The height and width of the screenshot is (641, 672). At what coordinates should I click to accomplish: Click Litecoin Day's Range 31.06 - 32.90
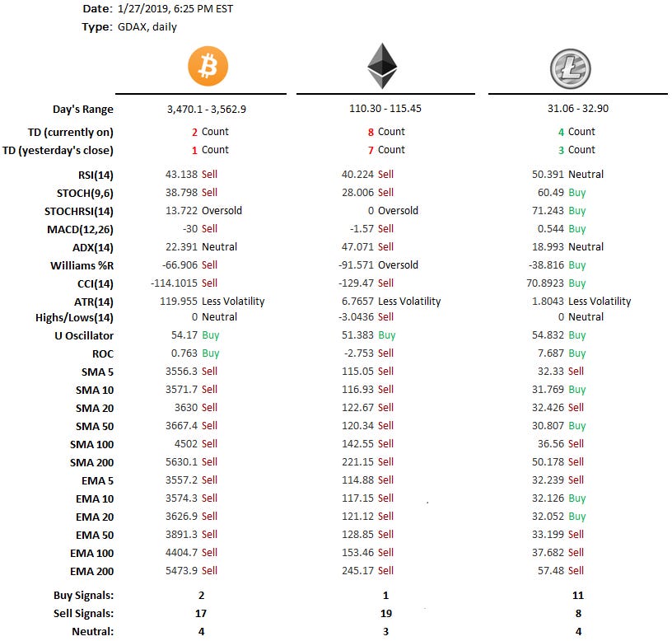tap(578, 108)
